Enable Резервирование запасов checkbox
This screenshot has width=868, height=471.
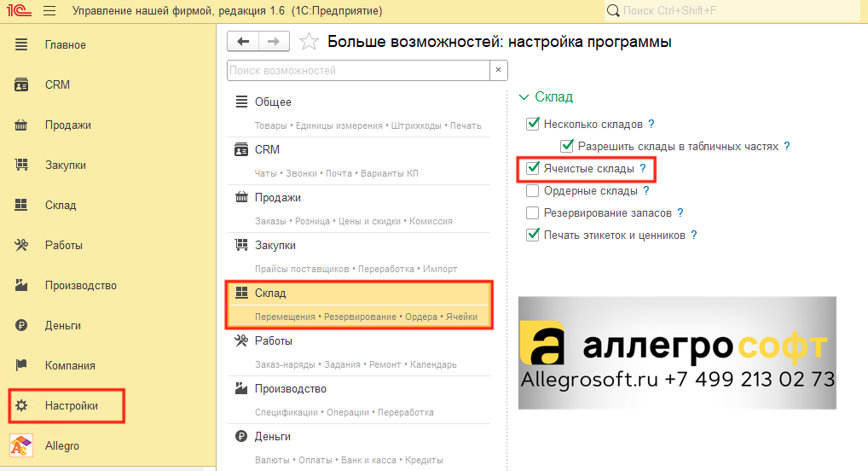[533, 212]
